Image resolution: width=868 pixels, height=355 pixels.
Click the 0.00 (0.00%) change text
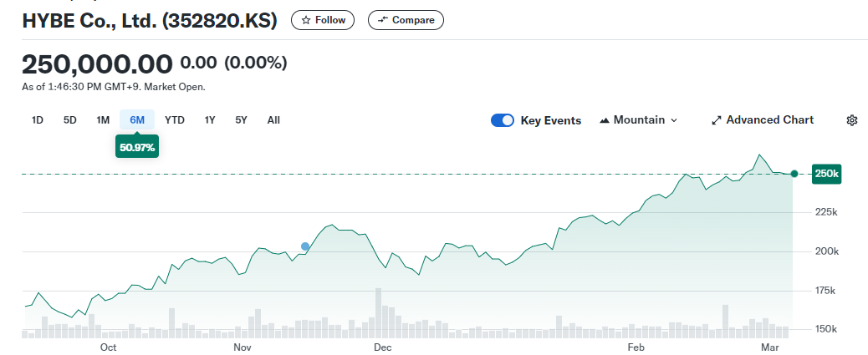coord(233,63)
